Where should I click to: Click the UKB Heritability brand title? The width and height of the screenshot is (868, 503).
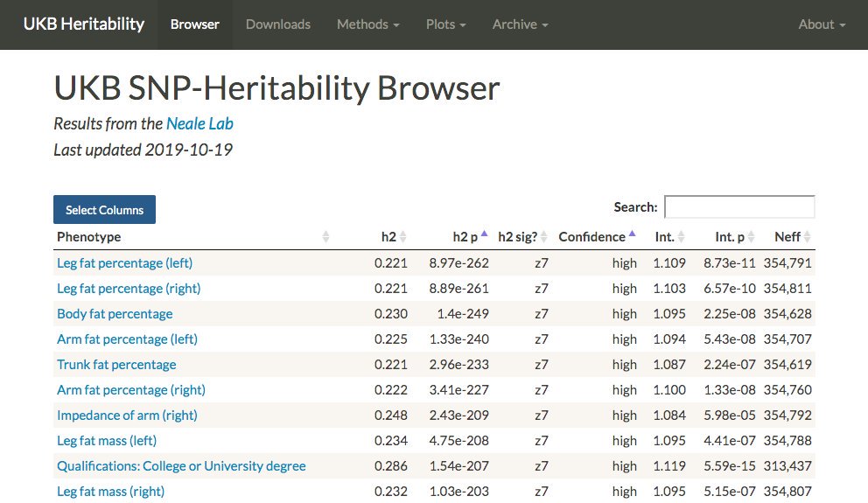tap(84, 24)
